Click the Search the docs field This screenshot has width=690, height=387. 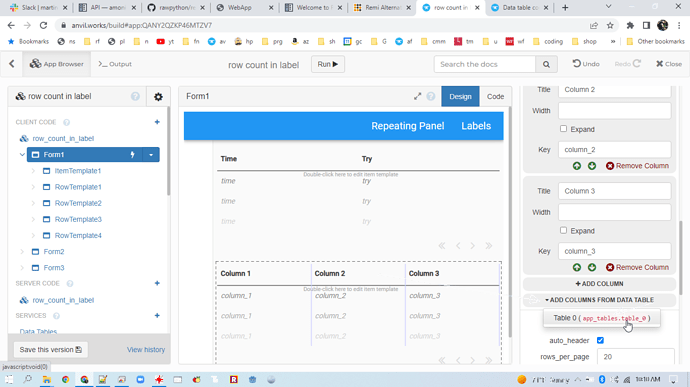pyautogui.click(x=485, y=64)
